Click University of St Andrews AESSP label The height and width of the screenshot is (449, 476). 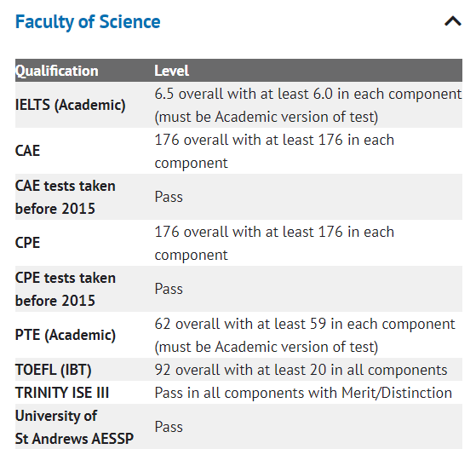74,427
